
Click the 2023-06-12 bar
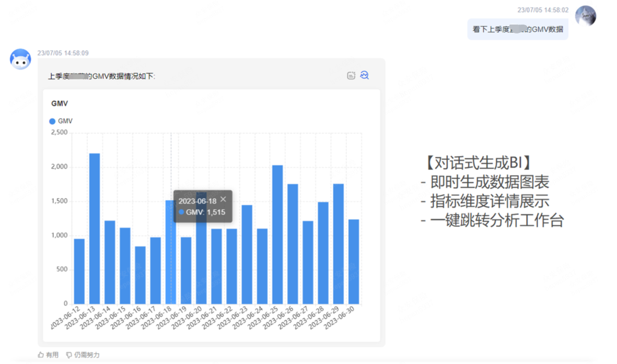click(79, 271)
